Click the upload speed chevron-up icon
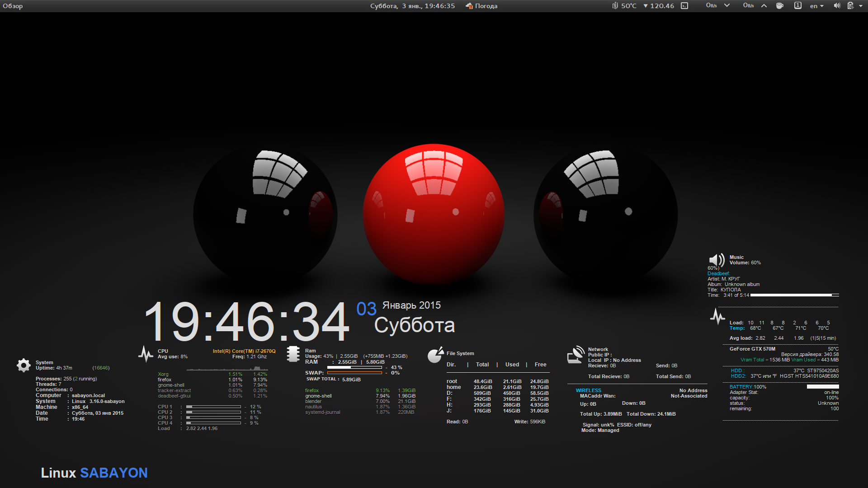 [764, 6]
